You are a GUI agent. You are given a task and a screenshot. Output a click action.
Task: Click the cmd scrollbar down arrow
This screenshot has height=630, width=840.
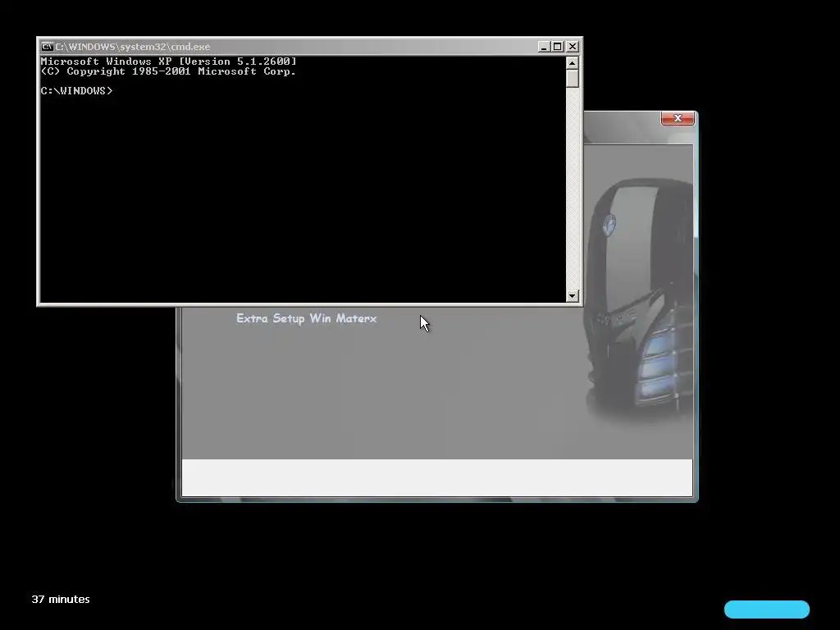(572, 295)
